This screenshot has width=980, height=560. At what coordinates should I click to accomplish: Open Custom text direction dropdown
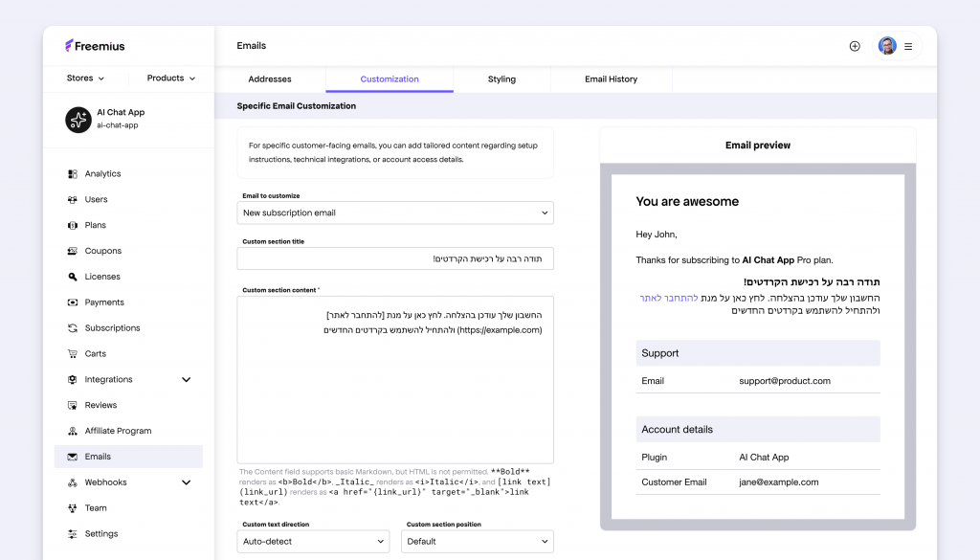(x=313, y=541)
